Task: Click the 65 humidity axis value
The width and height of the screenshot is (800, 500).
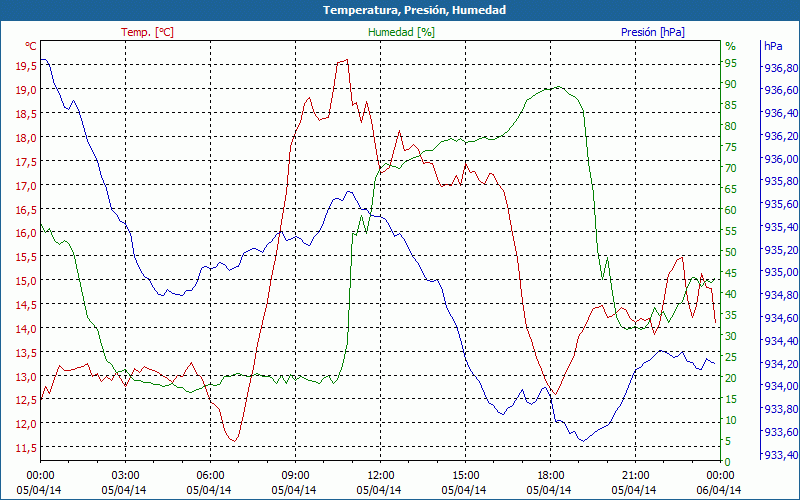Action: click(x=731, y=189)
